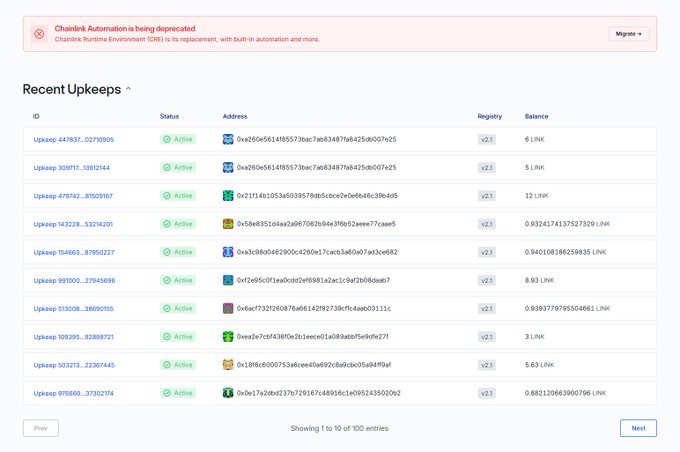
Task: Click the Active status badge for Upkeep 309717...13912144
Action: tap(178, 167)
